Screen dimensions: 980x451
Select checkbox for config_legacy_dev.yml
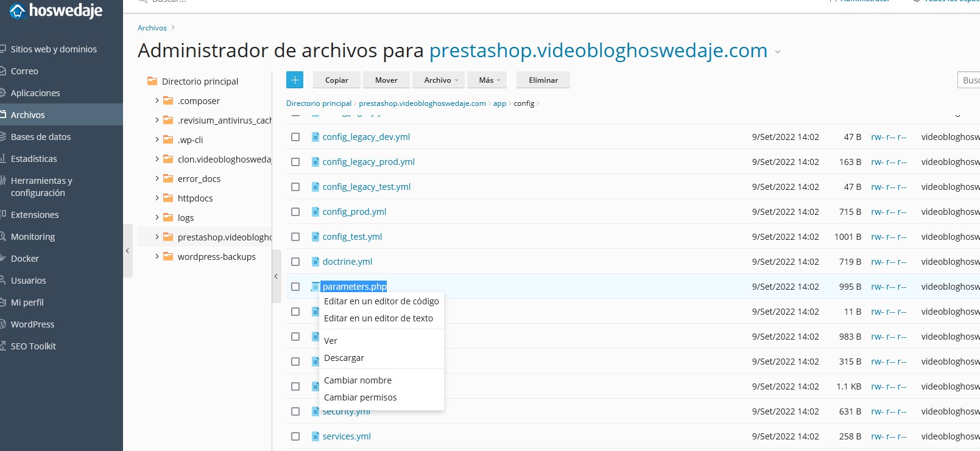pos(295,137)
